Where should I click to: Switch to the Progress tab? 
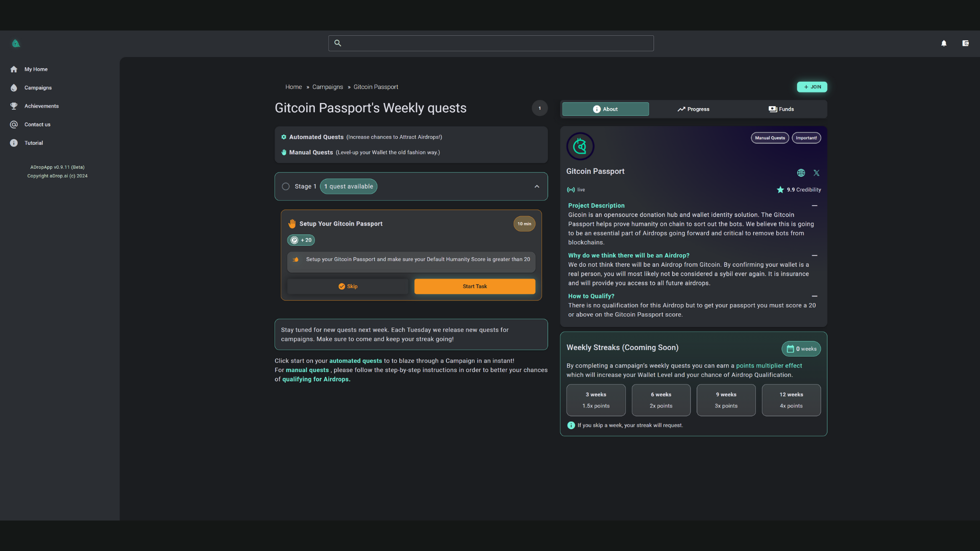(693, 109)
